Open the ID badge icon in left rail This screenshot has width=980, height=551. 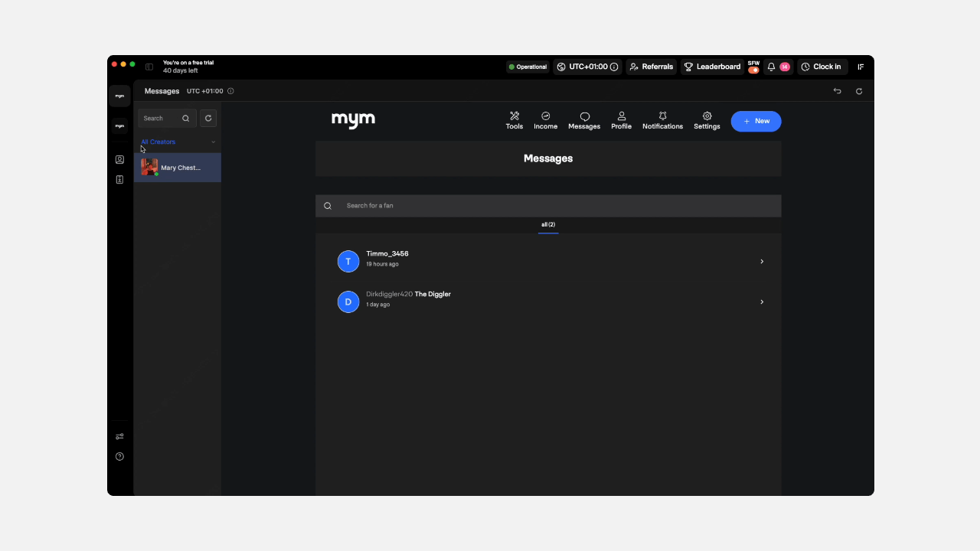119,180
